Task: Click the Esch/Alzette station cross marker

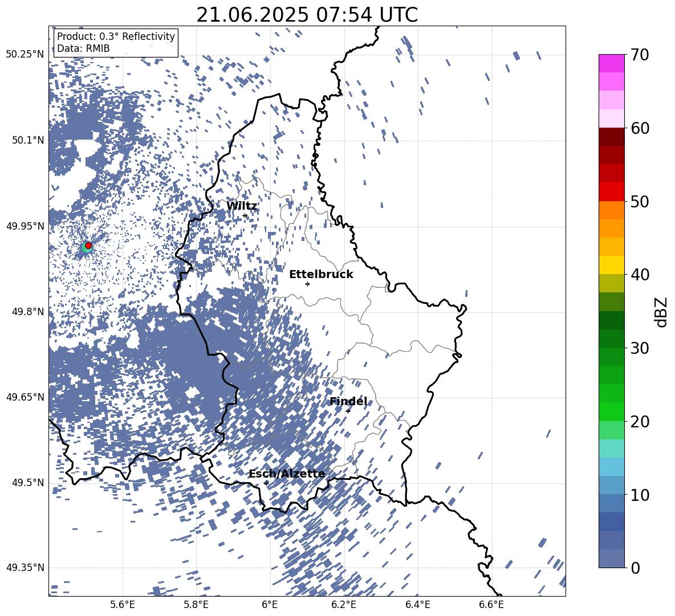Action: coord(266,483)
